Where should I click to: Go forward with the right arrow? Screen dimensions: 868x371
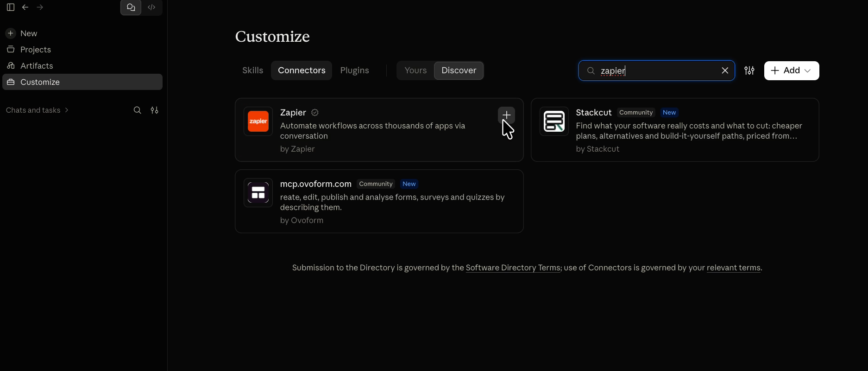click(x=40, y=7)
